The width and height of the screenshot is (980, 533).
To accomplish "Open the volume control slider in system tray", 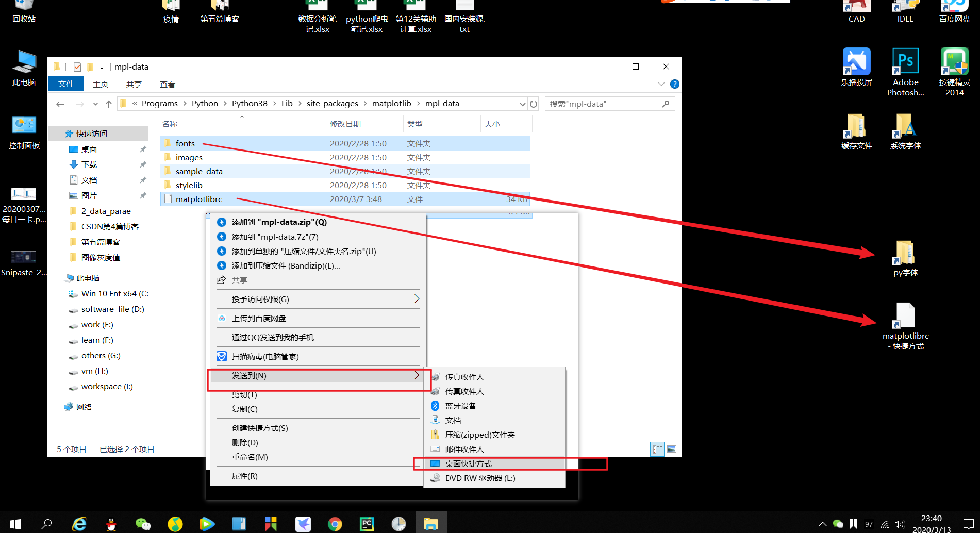I will [900, 523].
